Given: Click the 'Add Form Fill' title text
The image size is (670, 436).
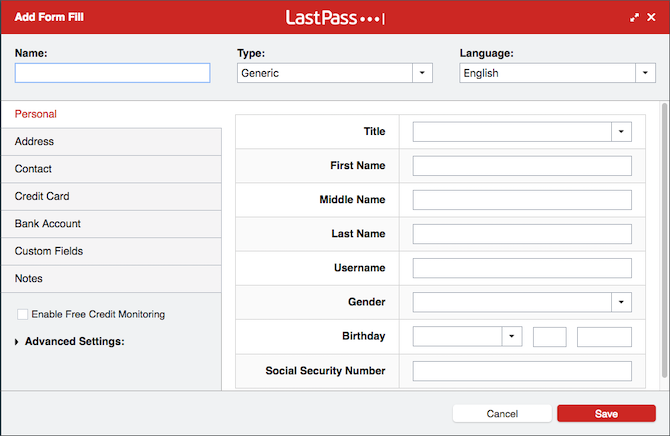Looking at the screenshot, I should click(x=49, y=17).
